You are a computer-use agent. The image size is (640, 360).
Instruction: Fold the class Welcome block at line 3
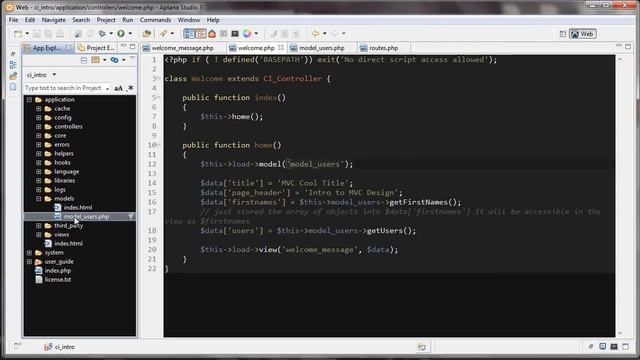pyautogui.click(x=159, y=78)
